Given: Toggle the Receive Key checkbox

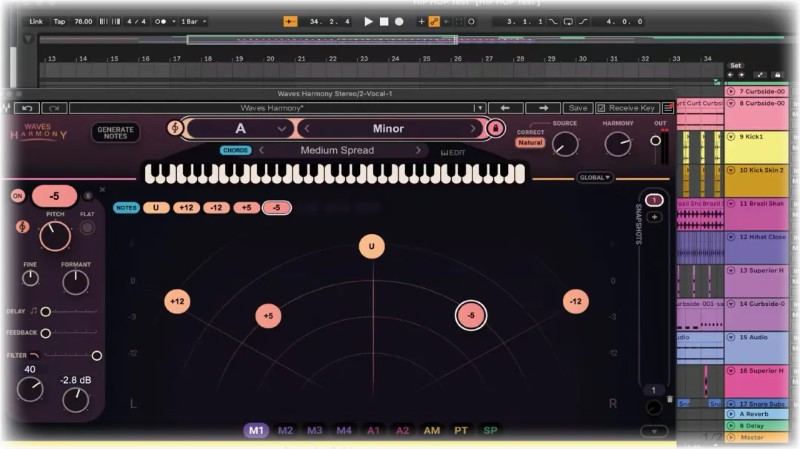Looking at the screenshot, I should click(x=602, y=108).
